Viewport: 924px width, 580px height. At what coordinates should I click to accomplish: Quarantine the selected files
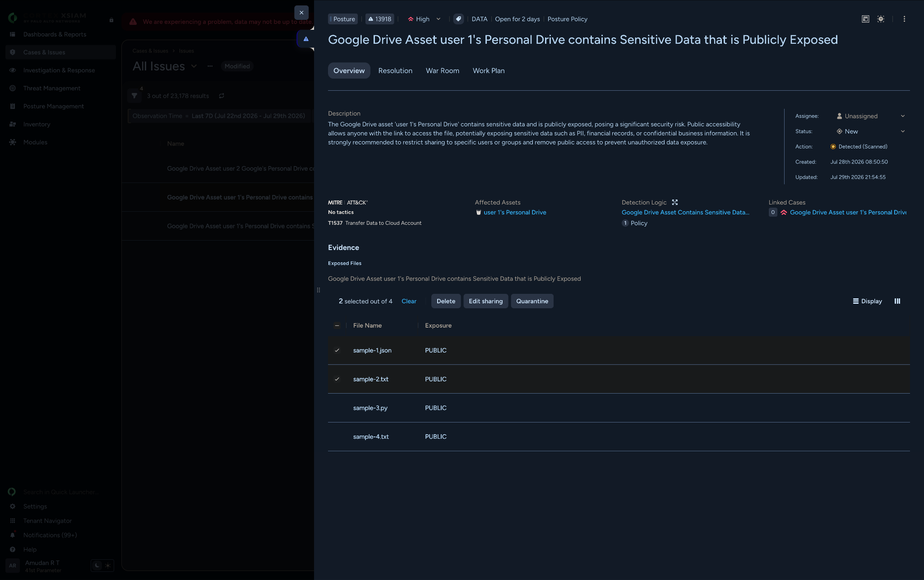coord(532,301)
